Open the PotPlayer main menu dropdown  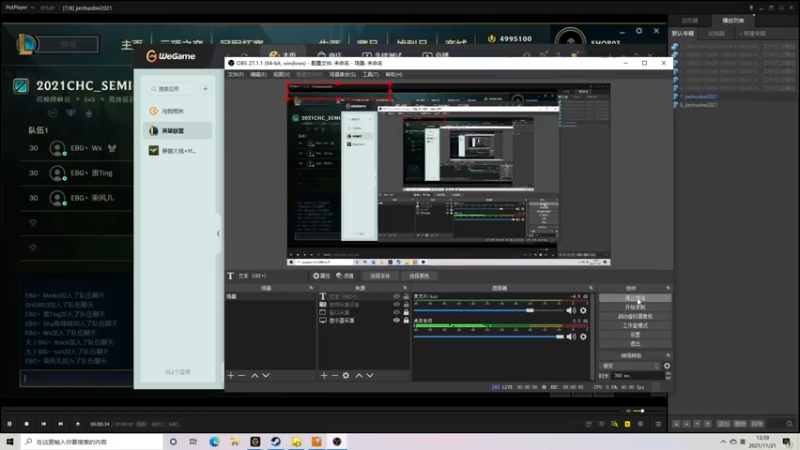click(19, 8)
